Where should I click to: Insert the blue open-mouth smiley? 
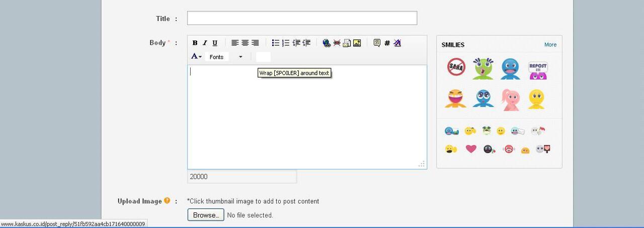pos(510,69)
